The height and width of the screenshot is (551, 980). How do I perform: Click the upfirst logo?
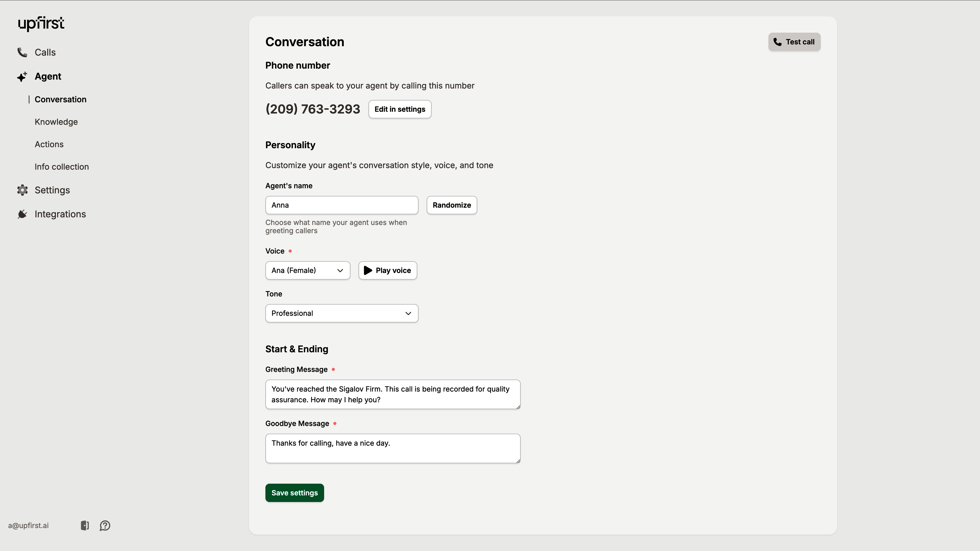(41, 23)
